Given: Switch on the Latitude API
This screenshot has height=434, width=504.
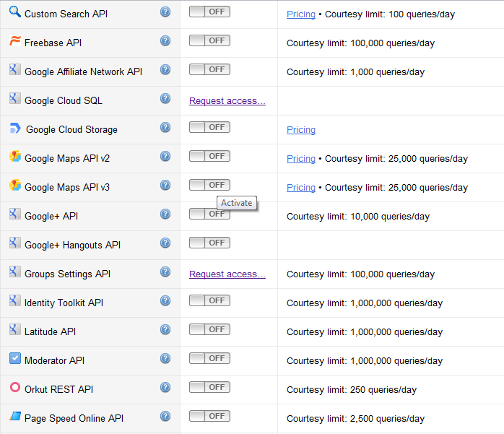Looking at the screenshot, I should (x=209, y=329).
